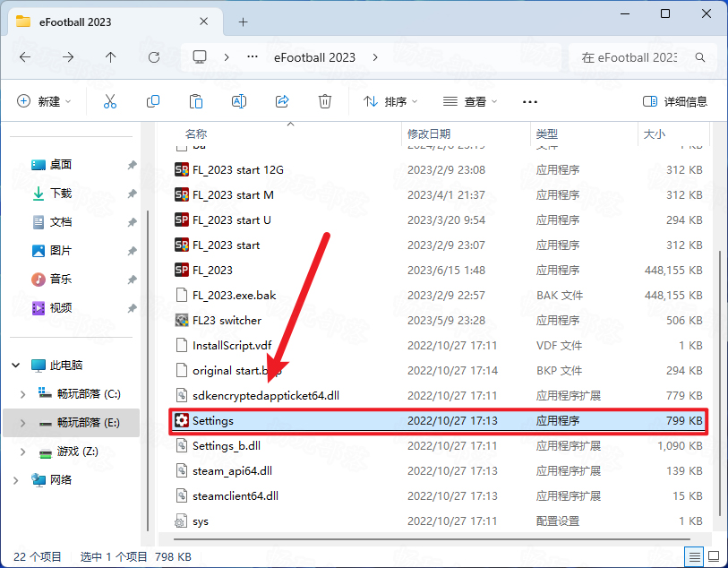
Task: Select the 448,155 KB FL_2023 application row
Action: pos(437,271)
